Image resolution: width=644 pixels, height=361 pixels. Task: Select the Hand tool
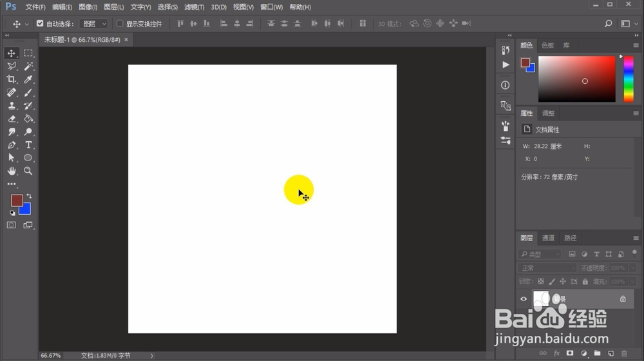[x=12, y=171]
